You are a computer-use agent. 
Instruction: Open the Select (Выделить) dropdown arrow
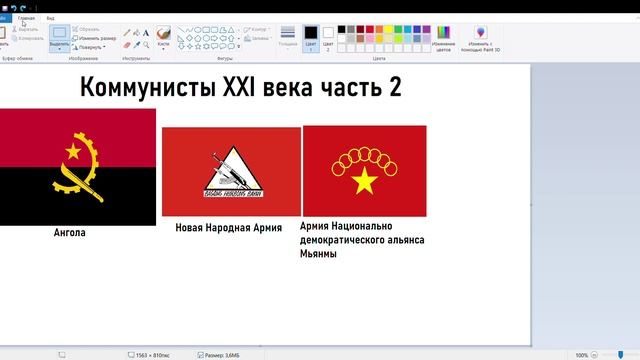60,49
